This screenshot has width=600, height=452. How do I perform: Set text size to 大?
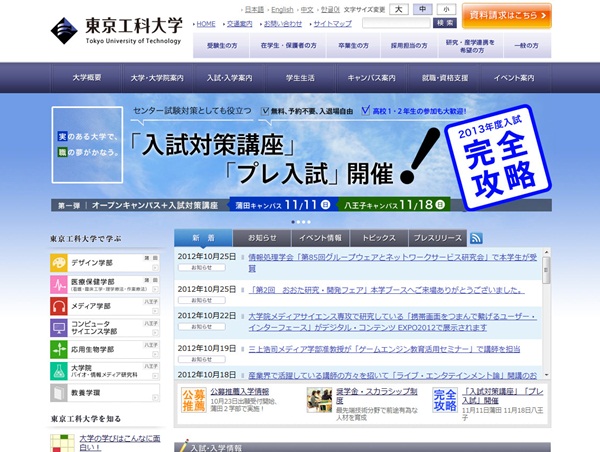(x=399, y=9)
